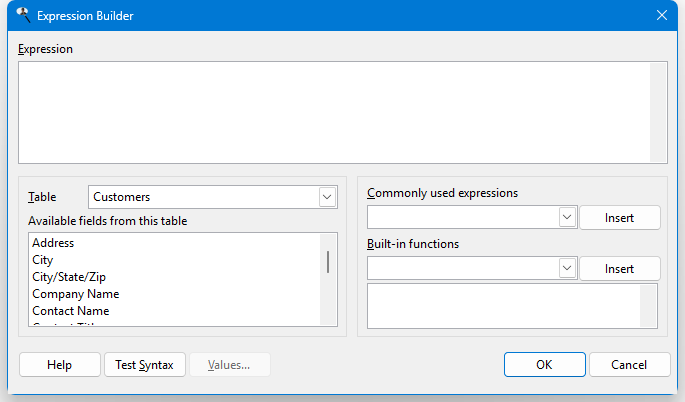Image resolution: width=685 pixels, height=402 pixels.
Task: Open Help for the Expression Builder
Action: (60, 365)
